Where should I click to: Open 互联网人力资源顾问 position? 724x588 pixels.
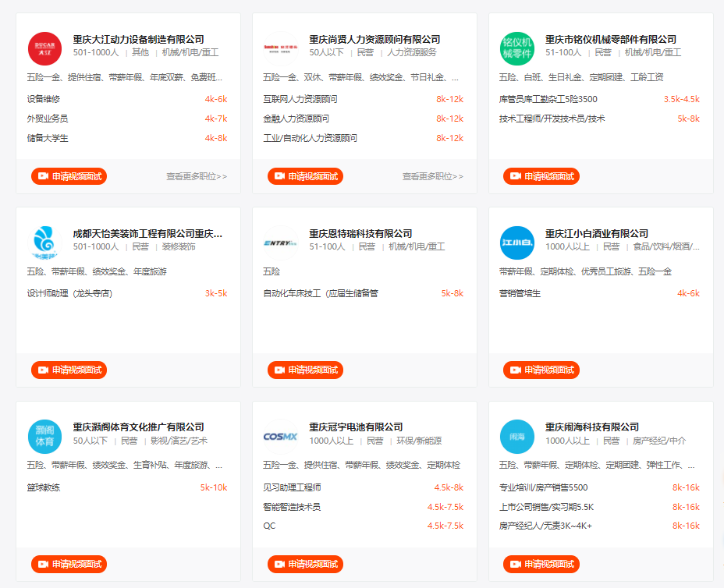click(x=300, y=99)
